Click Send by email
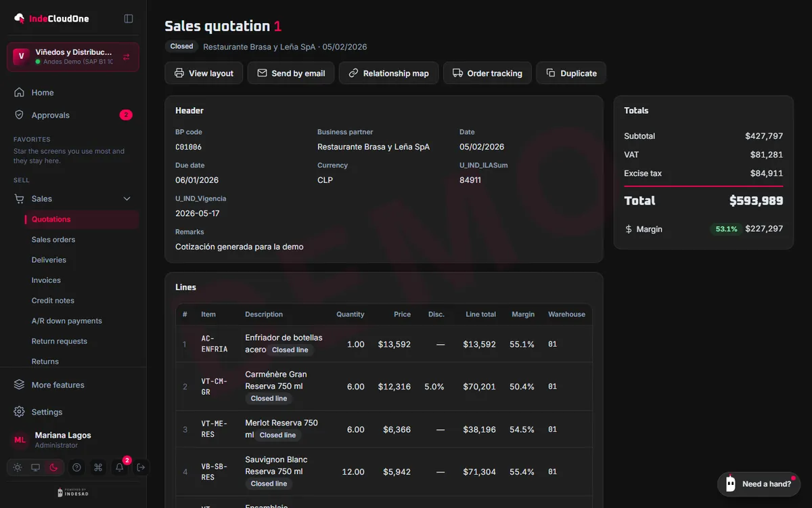The height and width of the screenshot is (508, 812). coord(291,73)
